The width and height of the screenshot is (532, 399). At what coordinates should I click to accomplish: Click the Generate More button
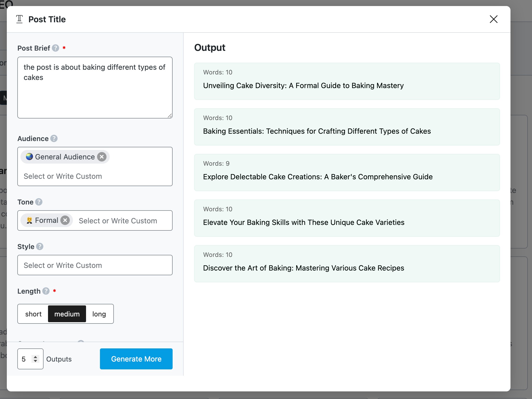click(x=136, y=359)
